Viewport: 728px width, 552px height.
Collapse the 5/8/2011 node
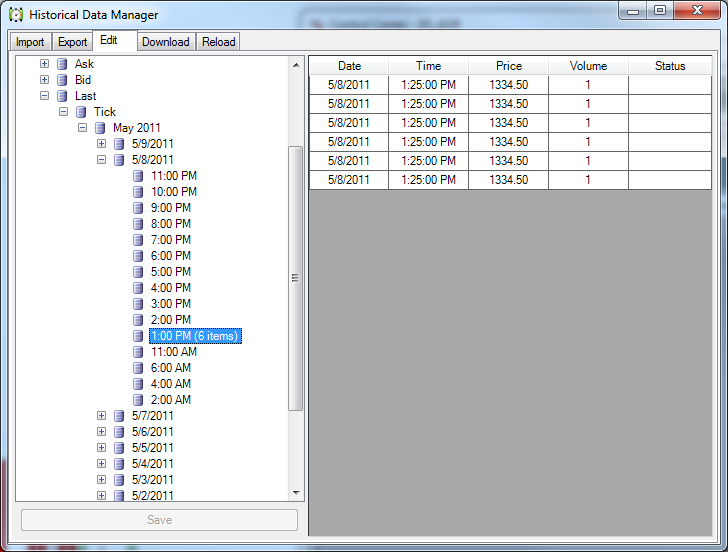pos(102,160)
